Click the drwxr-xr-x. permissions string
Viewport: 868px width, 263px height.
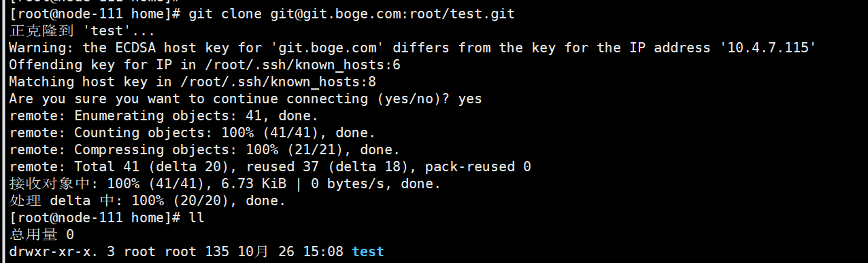[54, 251]
